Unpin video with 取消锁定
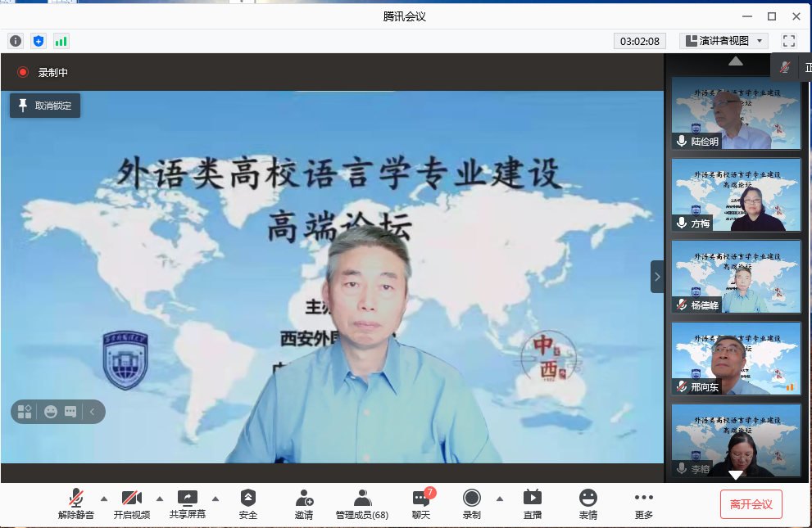The width and height of the screenshot is (812, 528). 45,106
